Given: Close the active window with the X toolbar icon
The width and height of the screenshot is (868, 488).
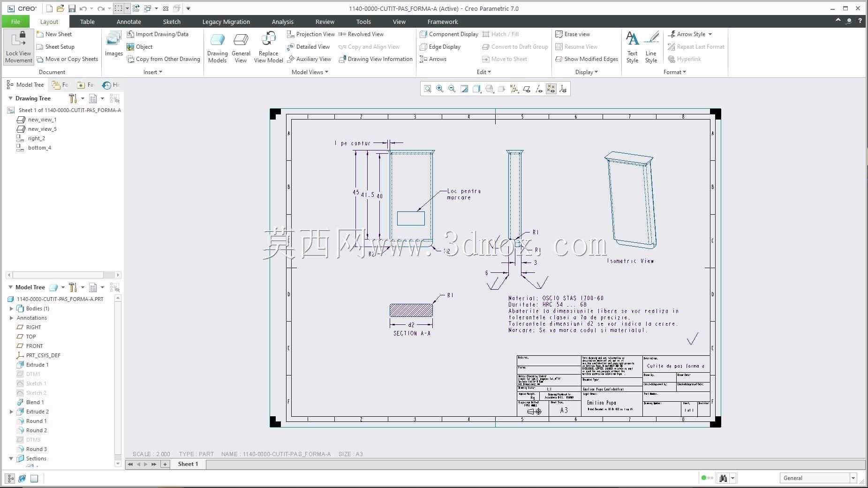Looking at the screenshot, I should click(166, 8).
